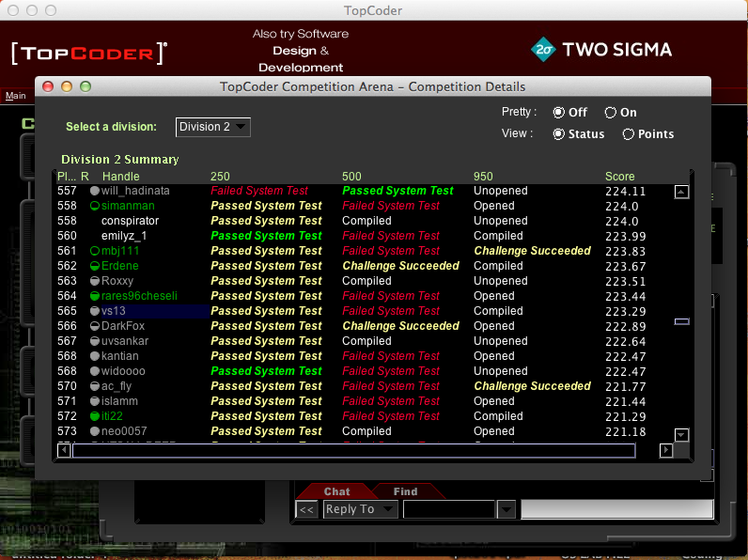Select the conspirator handle
748x560 pixels.
click(130, 221)
